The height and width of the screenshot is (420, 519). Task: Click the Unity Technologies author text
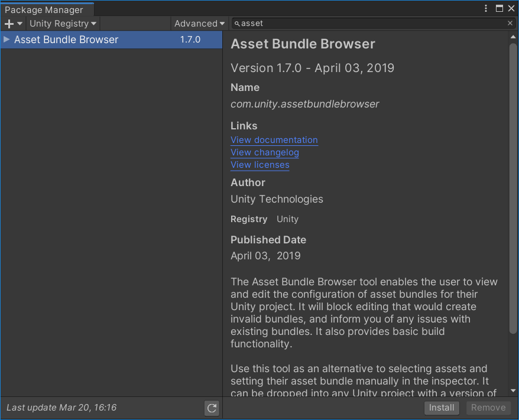(277, 199)
